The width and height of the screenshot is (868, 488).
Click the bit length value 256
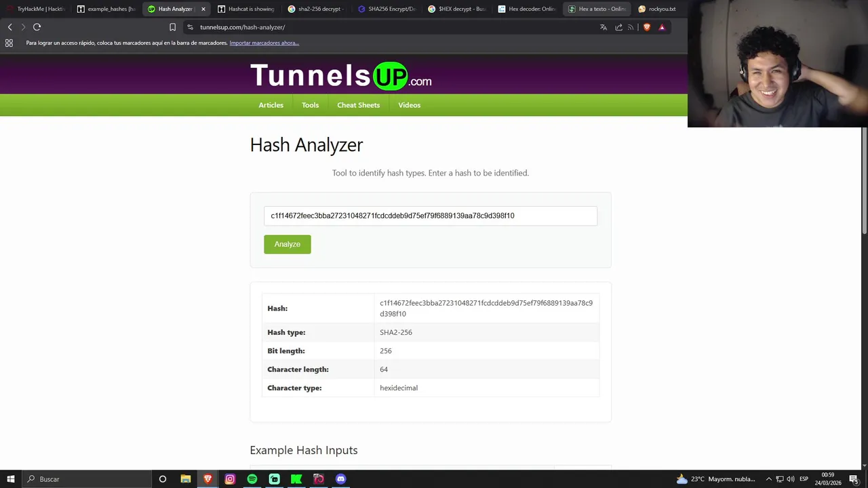(x=386, y=351)
